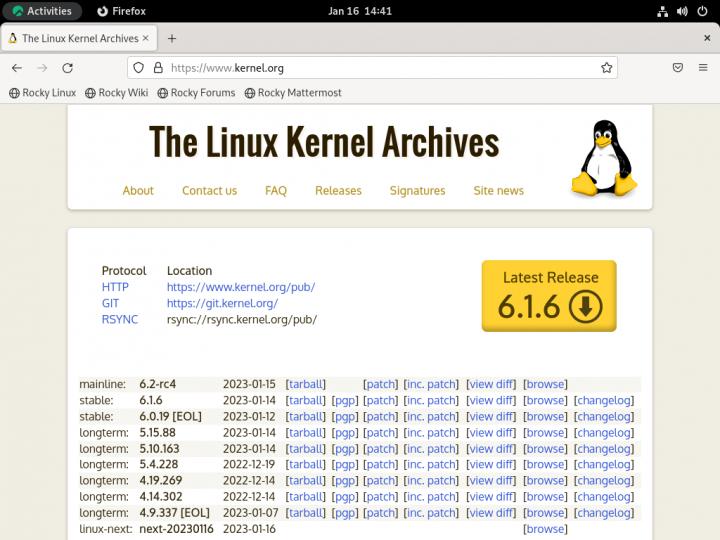Click the shield tracking protection icon

pyautogui.click(x=139, y=68)
